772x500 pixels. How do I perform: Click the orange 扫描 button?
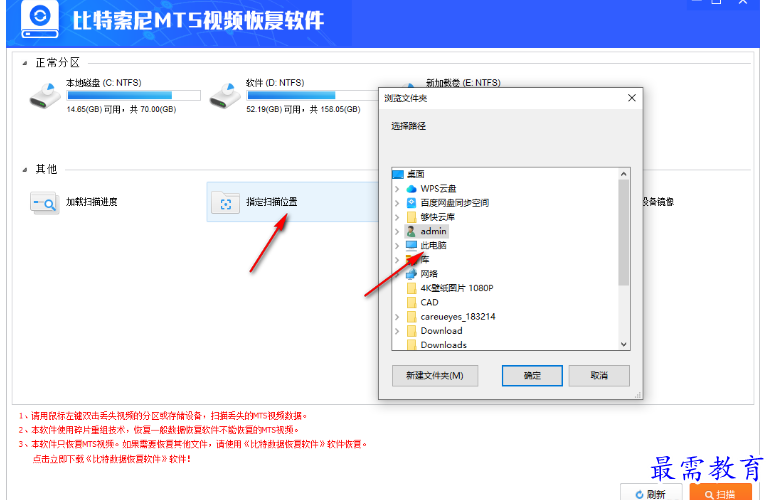pyautogui.click(x=721, y=493)
